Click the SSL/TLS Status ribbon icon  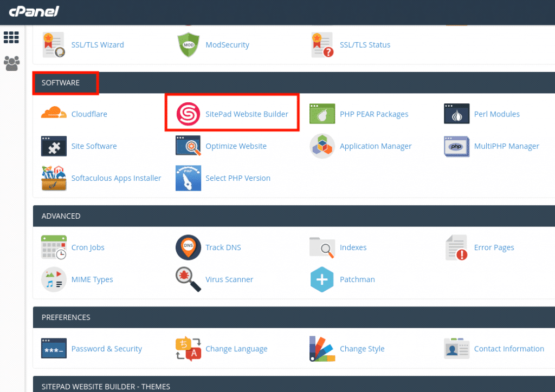click(322, 45)
